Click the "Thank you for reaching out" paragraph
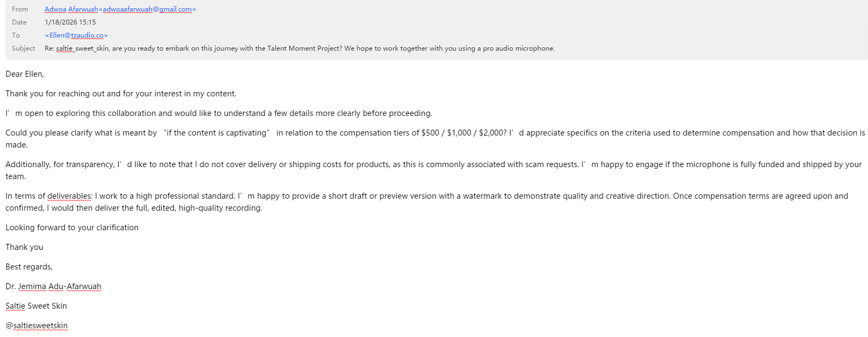The height and width of the screenshot is (337, 868). (121, 94)
